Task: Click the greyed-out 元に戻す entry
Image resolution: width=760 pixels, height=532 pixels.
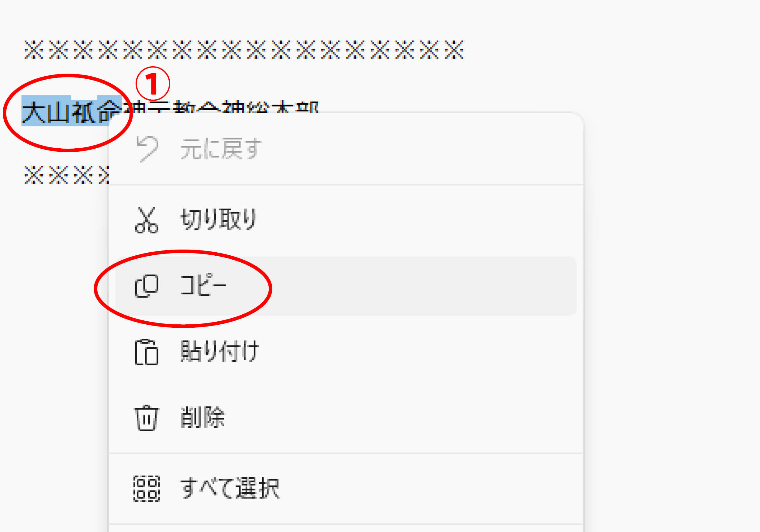Action: click(x=346, y=149)
